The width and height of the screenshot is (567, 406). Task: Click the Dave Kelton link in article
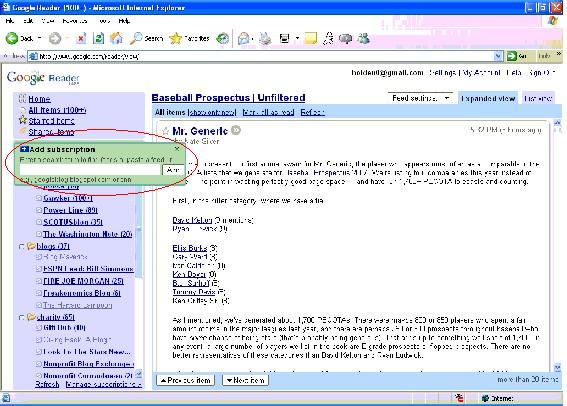point(192,220)
